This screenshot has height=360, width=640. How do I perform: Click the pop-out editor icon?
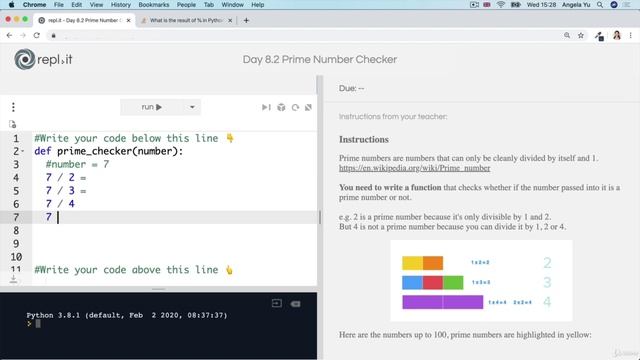309,107
